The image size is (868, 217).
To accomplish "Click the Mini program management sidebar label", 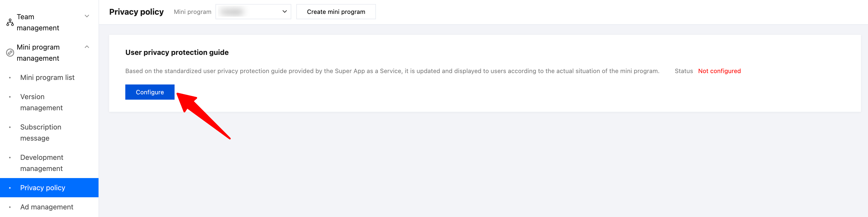I will (38, 53).
